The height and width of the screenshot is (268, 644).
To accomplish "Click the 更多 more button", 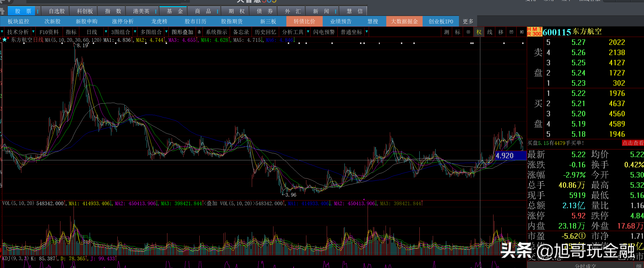I will [468, 22].
